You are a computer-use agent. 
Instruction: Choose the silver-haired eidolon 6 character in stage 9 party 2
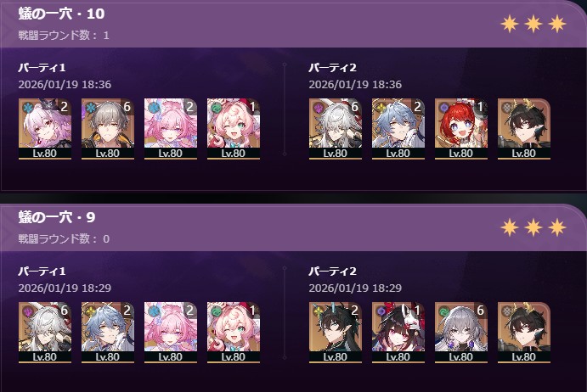(x=461, y=332)
